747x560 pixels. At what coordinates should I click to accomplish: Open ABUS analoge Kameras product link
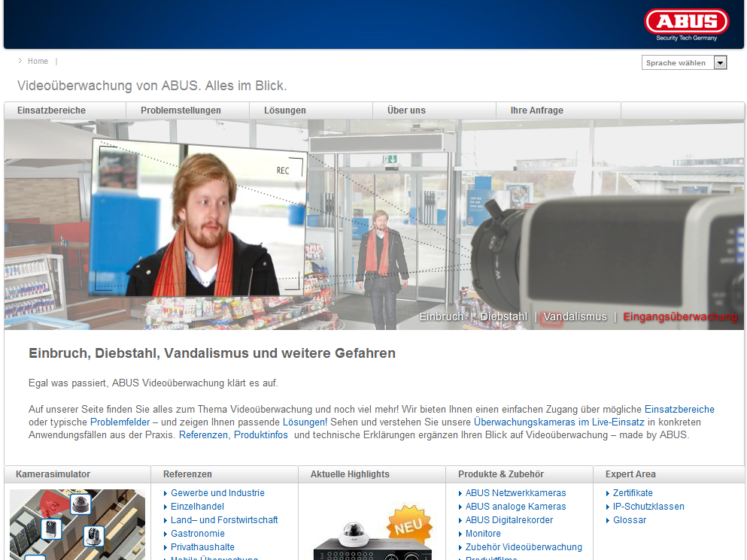click(515, 507)
